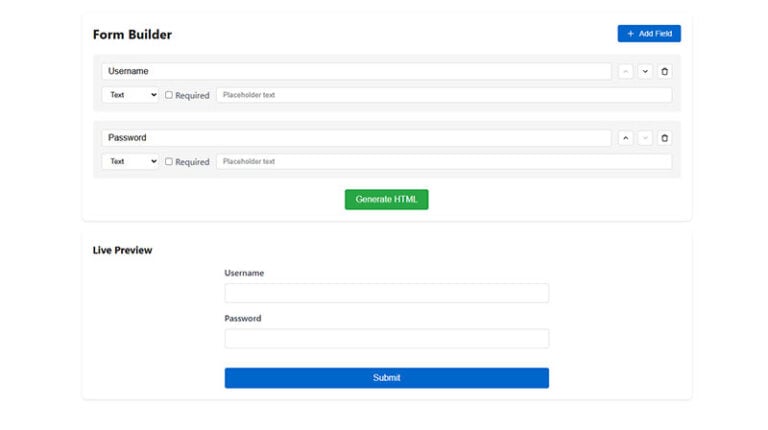Viewport: 768px width, 430px height.
Task: Edit the Password label text box
Action: tap(357, 138)
